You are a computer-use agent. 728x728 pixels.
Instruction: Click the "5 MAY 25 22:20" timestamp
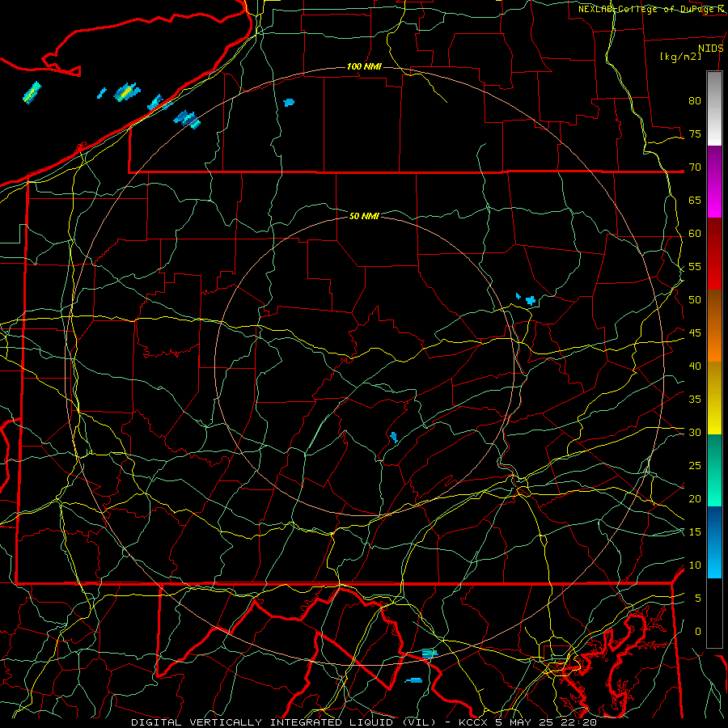tap(546, 722)
